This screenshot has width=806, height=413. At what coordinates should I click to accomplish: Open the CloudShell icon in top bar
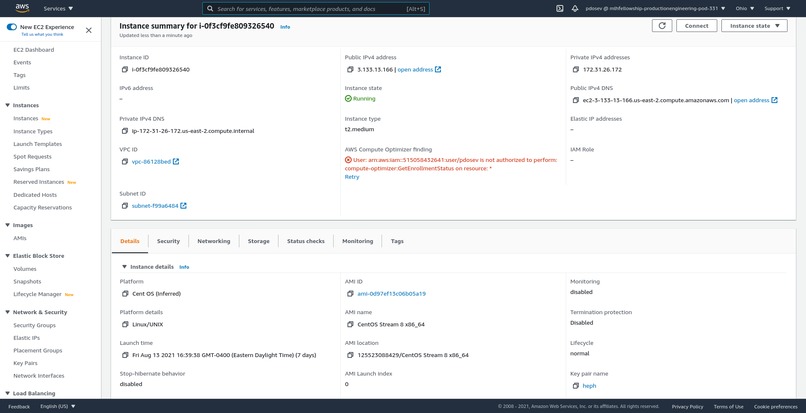560,8
